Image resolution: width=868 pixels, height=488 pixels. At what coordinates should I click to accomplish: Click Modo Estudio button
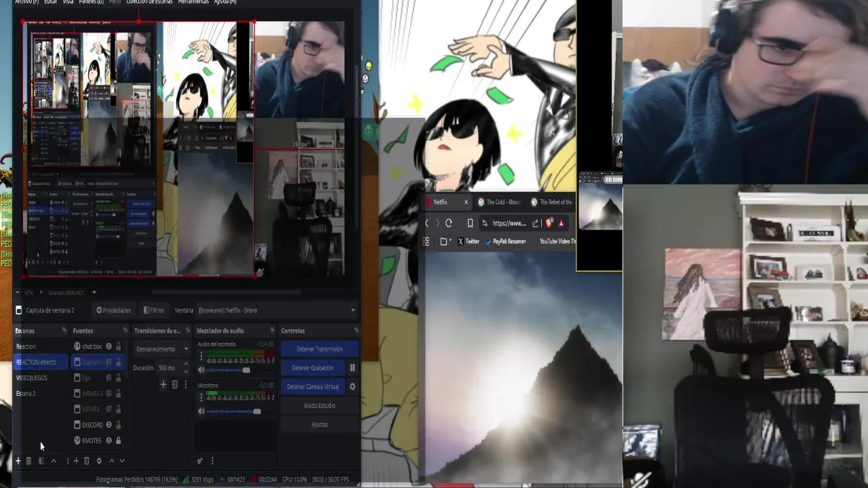tap(319, 405)
